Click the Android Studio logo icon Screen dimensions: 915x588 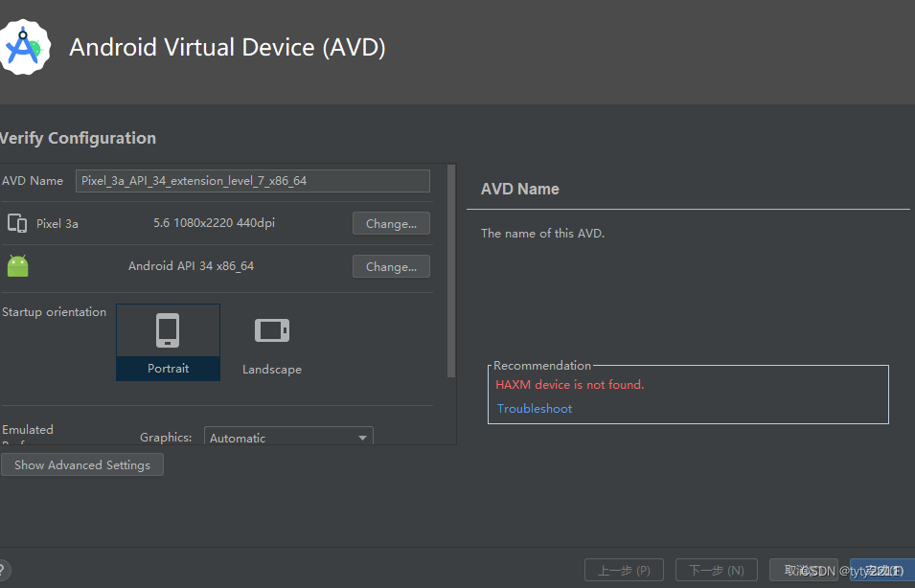(x=25, y=47)
